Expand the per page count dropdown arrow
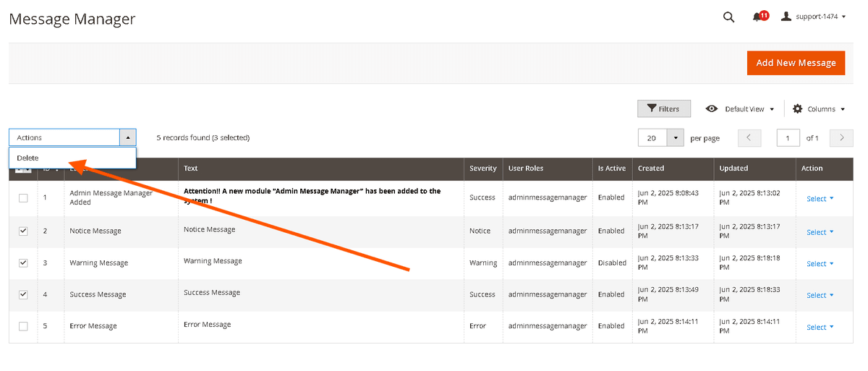This screenshot has height=371, width=868. (x=676, y=138)
